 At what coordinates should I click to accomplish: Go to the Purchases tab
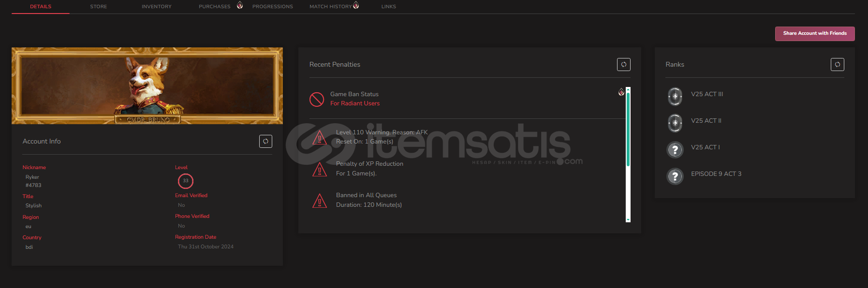215,7
